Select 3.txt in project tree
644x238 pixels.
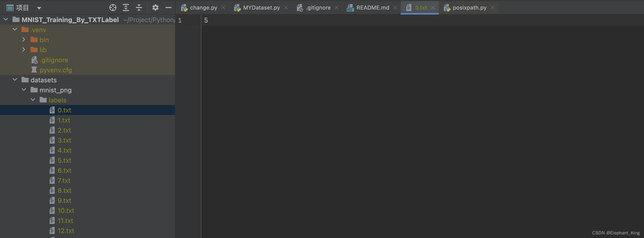point(64,140)
